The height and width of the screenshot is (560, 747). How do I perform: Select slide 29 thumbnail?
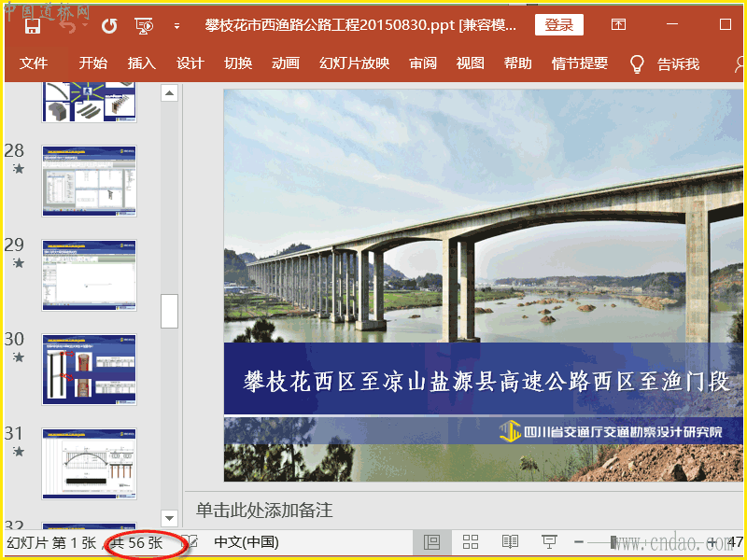pos(89,275)
